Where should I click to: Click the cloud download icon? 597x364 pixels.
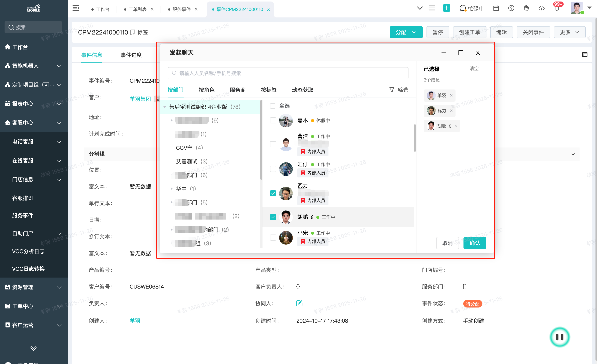click(x=541, y=8)
